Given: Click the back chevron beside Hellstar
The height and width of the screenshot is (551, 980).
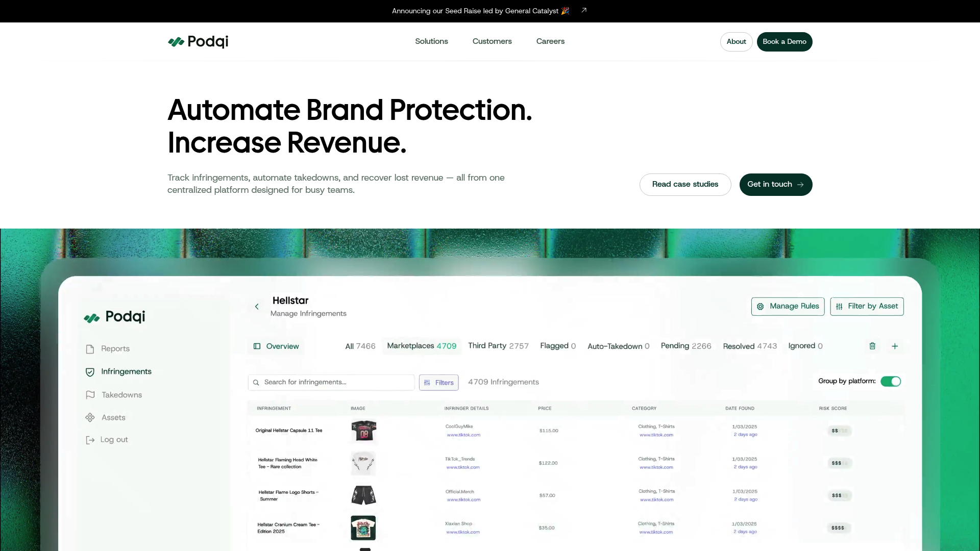Looking at the screenshot, I should tap(257, 307).
